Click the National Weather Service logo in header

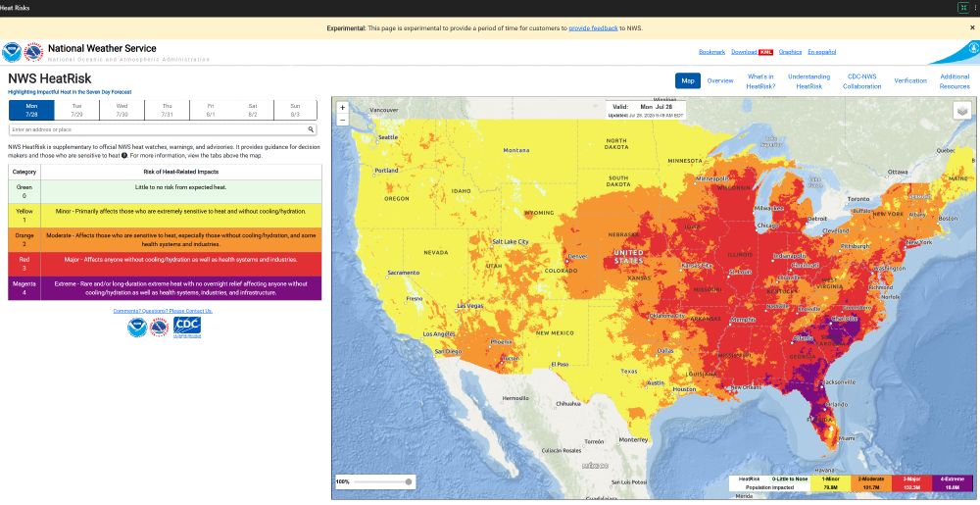click(33, 52)
